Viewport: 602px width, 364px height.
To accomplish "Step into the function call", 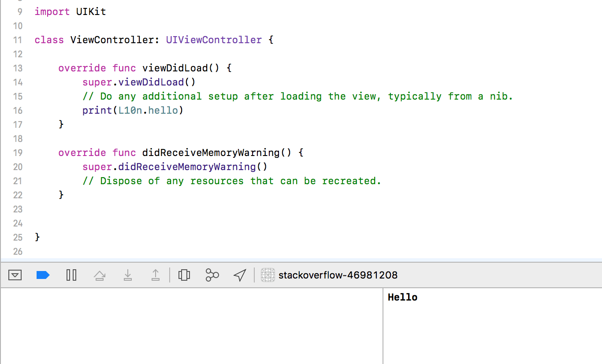I will click(128, 275).
